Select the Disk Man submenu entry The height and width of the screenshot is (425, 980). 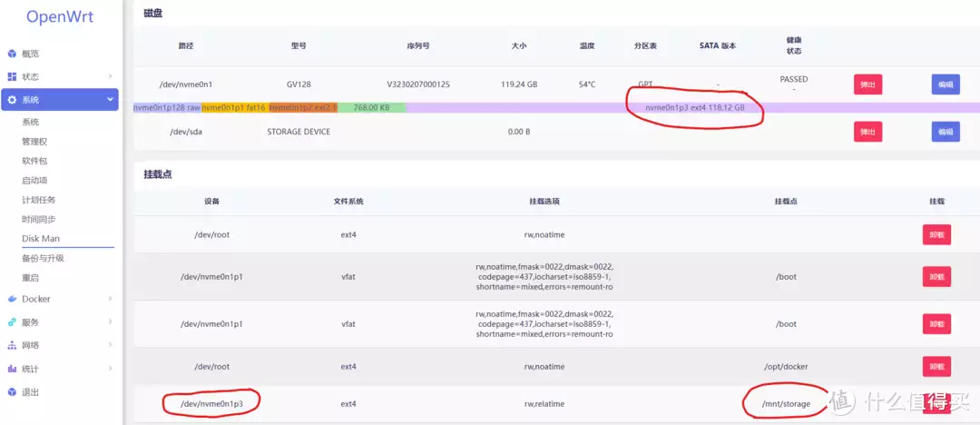(x=41, y=239)
